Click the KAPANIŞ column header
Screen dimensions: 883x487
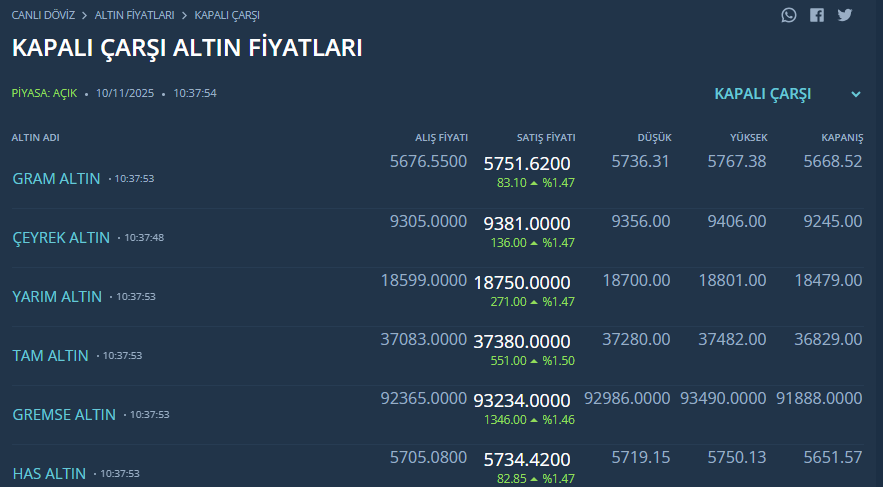(841, 137)
